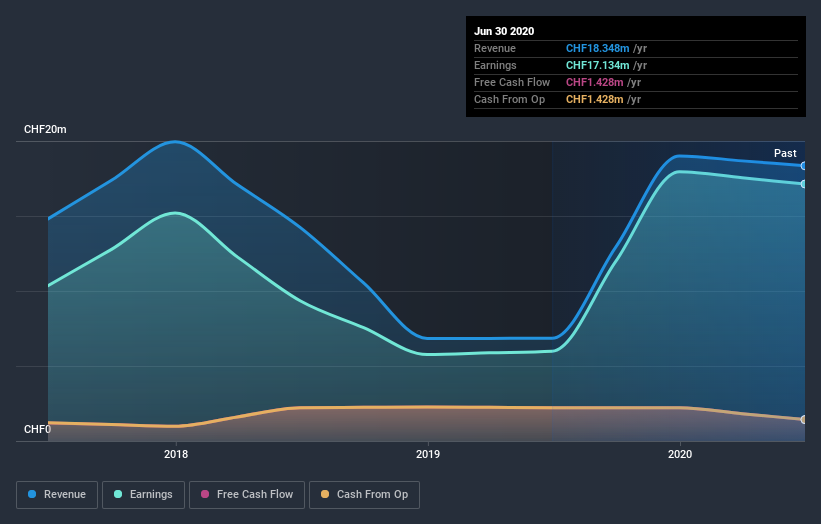The height and width of the screenshot is (524, 821).
Task: Click the Jun 30 2020 tooltip date
Action: pos(504,31)
